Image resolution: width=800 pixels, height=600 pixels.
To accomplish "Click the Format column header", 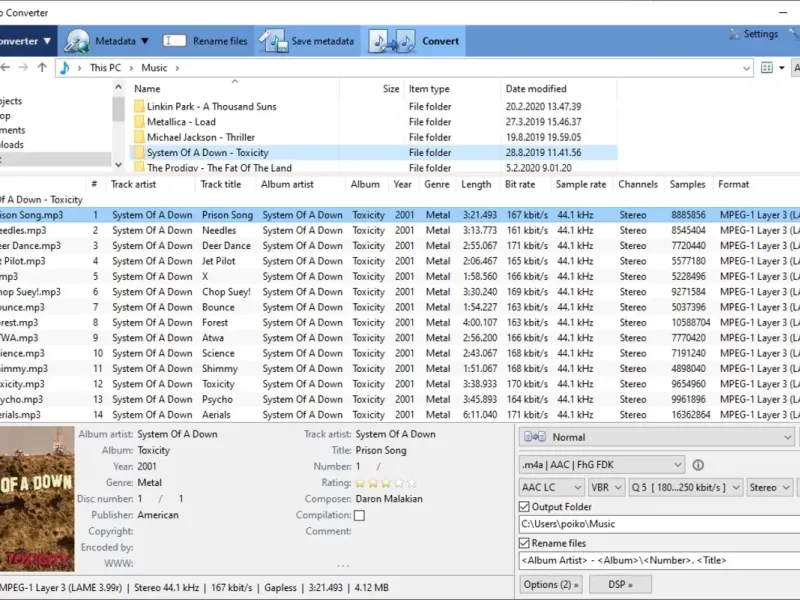I will (735, 184).
